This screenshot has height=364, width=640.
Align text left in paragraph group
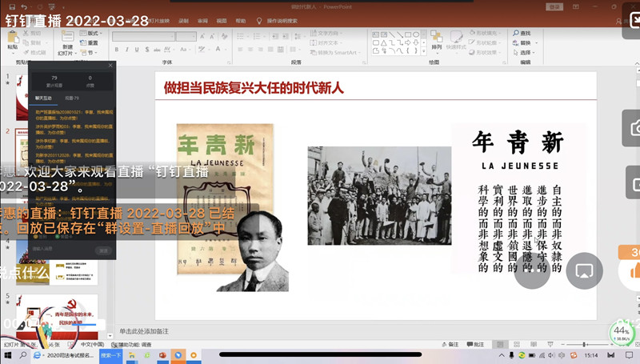click(240, 50)
